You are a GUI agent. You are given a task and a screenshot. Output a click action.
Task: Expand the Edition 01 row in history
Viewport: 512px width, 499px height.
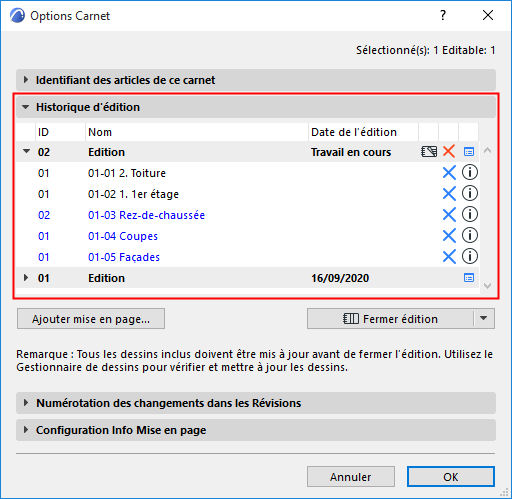26,278
